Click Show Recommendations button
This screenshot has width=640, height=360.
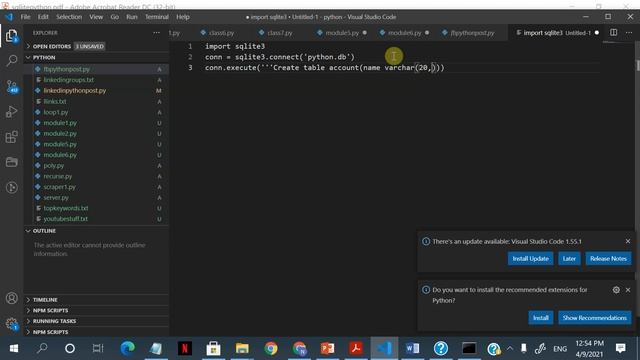pos(594,318)
